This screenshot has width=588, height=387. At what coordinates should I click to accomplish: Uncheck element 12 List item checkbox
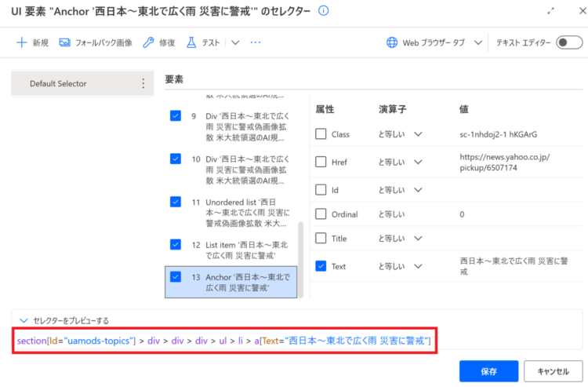(x=176, y=245)
